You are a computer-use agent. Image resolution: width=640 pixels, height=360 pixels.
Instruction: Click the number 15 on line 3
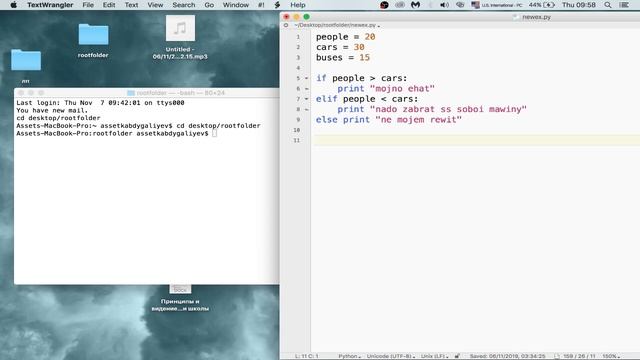point(364,58)
